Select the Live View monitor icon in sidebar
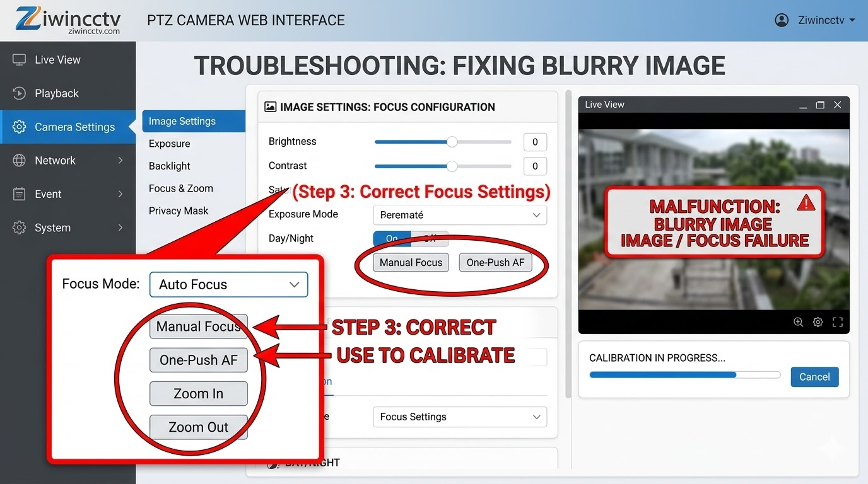 (x=20, y=59)
